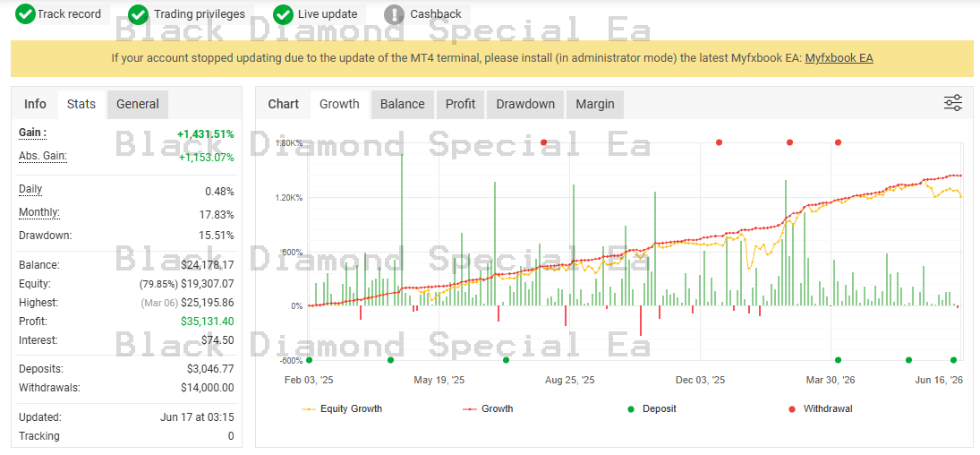Click the updated time Jun 17 at 03:15
Screen dimensions: 980x455
[x=196, y=417]
